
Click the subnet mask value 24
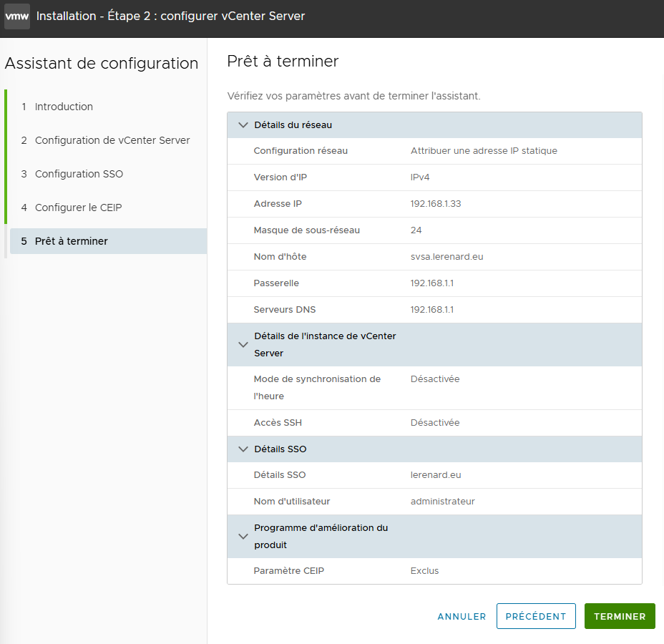pyautogui.click(x=416, y=230)
